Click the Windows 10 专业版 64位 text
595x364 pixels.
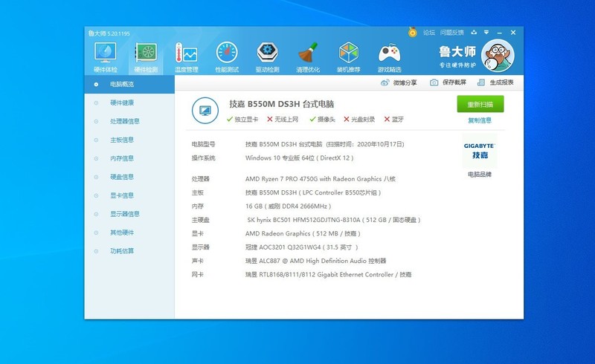(299, 158)
